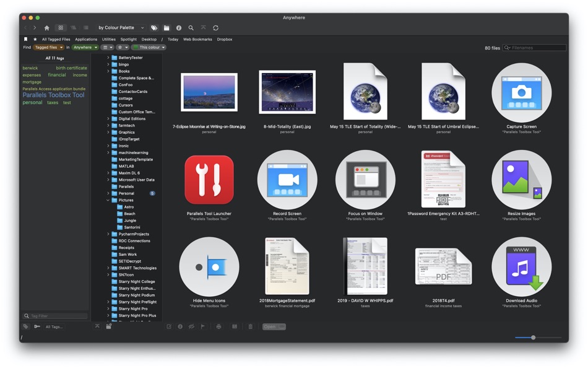Open 'All Tagged Files' bookmark
Image resolution: width=588 pixels, height=368 pixels.
56,40
